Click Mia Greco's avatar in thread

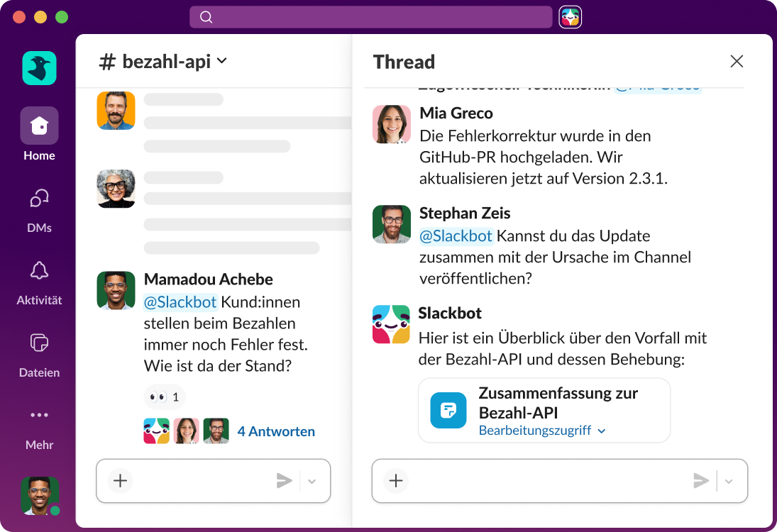pos(392,124)
